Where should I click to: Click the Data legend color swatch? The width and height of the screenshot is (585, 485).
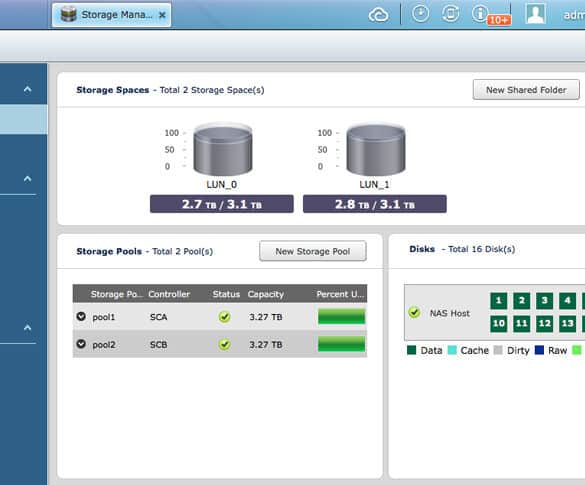412,350
